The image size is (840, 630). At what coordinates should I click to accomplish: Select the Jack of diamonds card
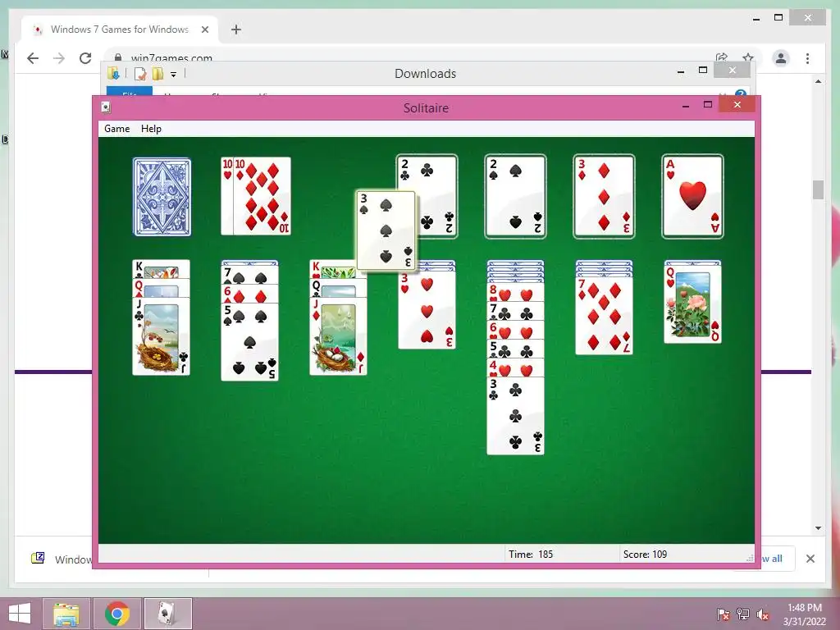[338, 336]
